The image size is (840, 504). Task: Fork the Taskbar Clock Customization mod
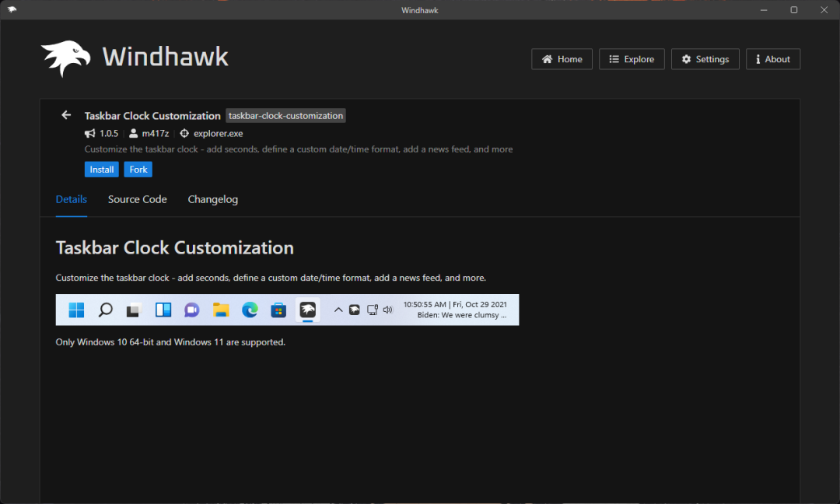click(x=138, y=170)
